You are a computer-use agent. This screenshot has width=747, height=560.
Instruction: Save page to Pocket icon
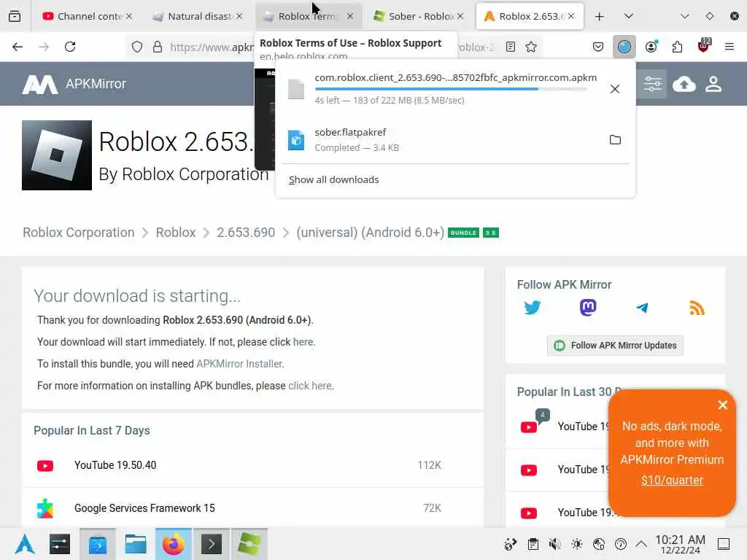coord(598,47)
